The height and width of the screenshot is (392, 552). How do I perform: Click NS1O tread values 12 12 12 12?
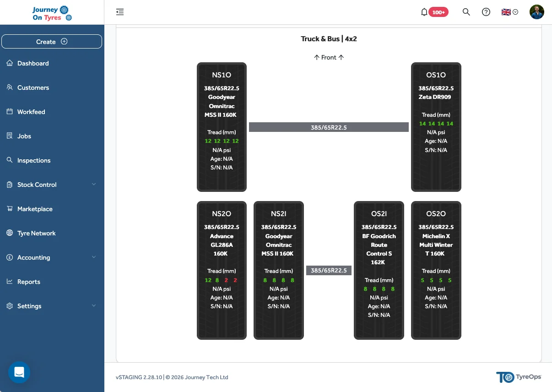(222, 141)
